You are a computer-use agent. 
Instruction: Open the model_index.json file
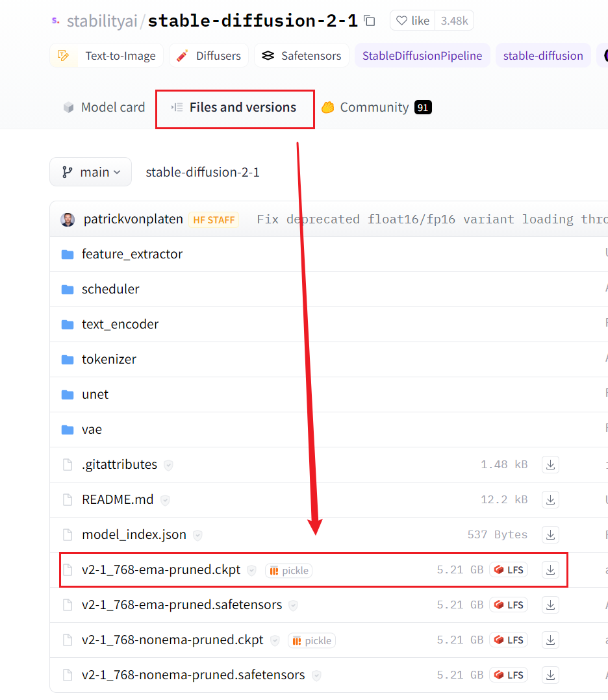(134, 534)
